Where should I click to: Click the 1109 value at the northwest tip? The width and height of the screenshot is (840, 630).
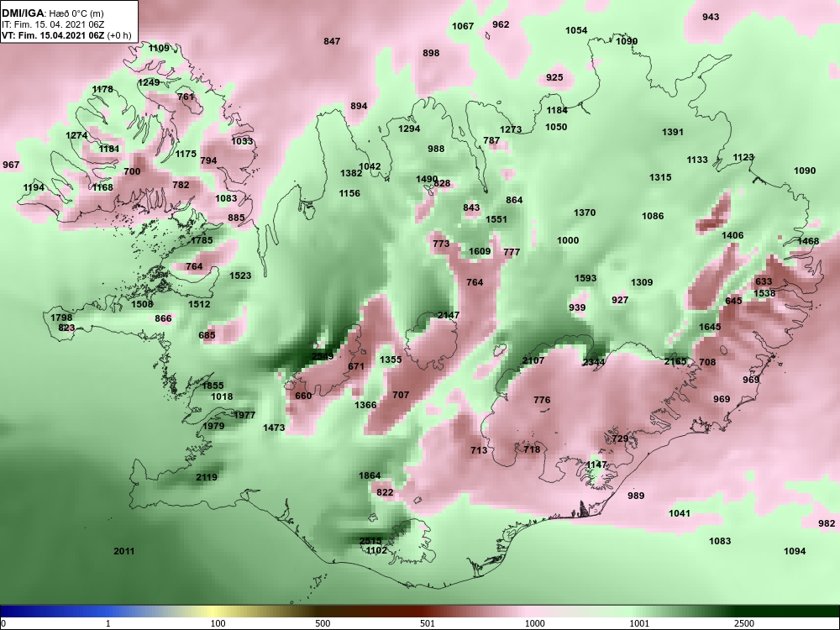coord(159,48)
